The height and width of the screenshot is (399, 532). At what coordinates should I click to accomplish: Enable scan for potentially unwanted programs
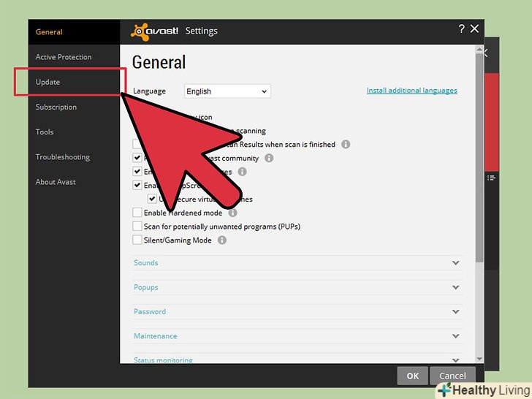(137, 227)
